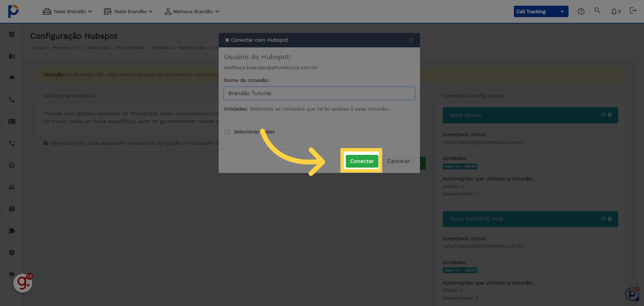The width and height of the screenshot is (644, 306).
Task: Open the search magnifier icon
Action: click(597, 10)
